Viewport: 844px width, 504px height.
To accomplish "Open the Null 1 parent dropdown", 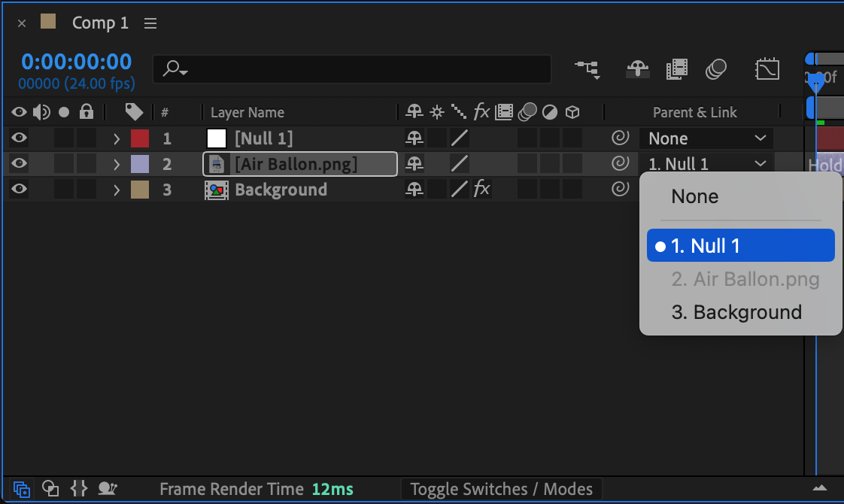I will (x=706, y=138).
